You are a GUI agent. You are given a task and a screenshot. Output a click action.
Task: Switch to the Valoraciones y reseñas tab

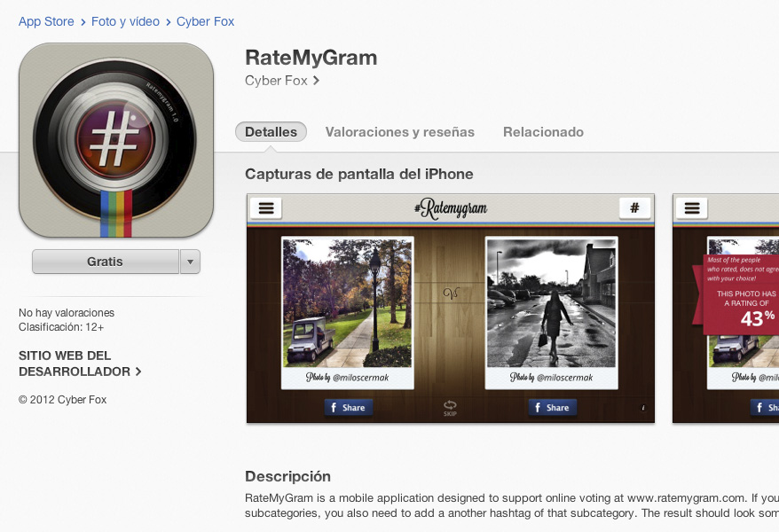point(399,131)
